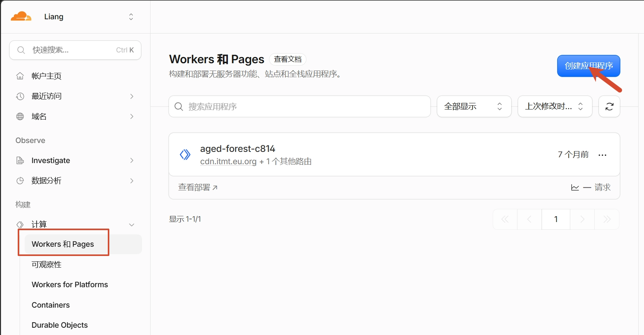Click the globe icon beside 域名
The height and width of the screenshot is (335, 644).
click(x=20, y=116)
